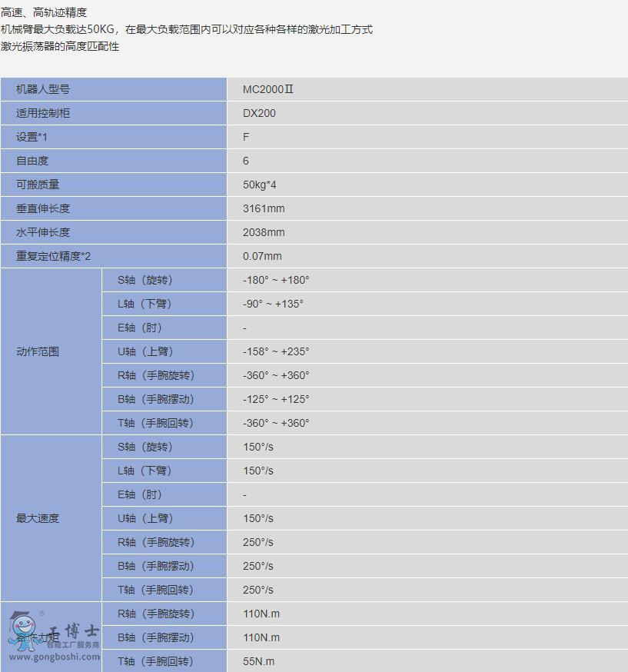
Task: Click the -158° ~ +235° U-axis range
Action: [x=276, y=351]
